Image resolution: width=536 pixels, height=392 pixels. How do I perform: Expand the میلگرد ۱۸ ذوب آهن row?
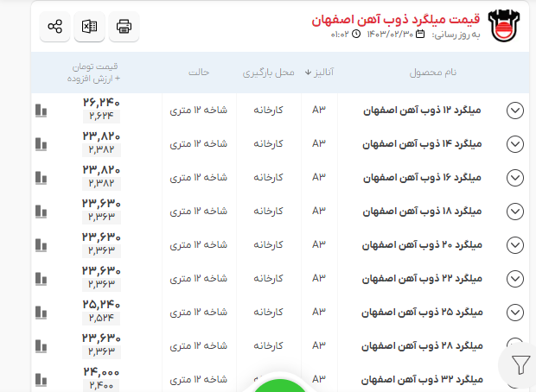click(515, 212)
